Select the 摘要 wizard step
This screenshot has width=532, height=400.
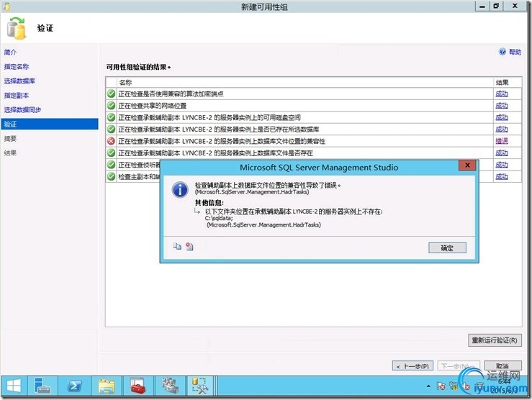point(10,139)
